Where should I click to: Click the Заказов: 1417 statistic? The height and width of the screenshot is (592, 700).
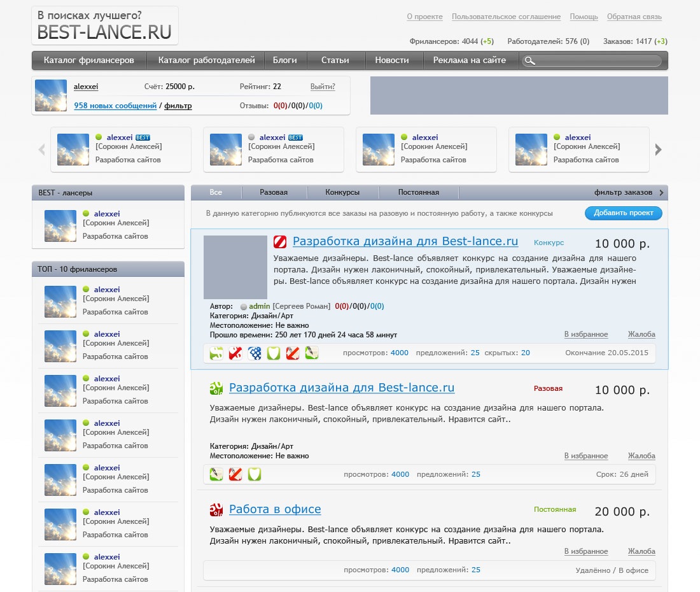(x=635, y=41)
